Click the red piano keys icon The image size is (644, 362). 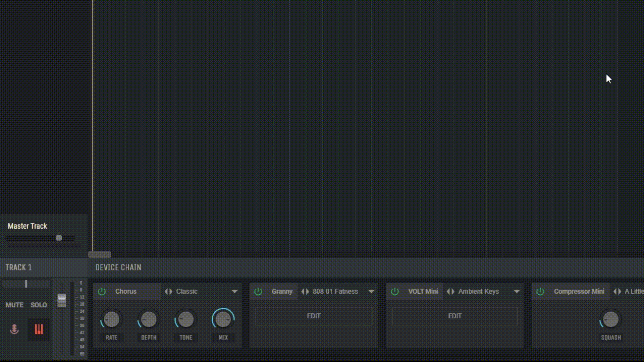[x=39, y=329]
